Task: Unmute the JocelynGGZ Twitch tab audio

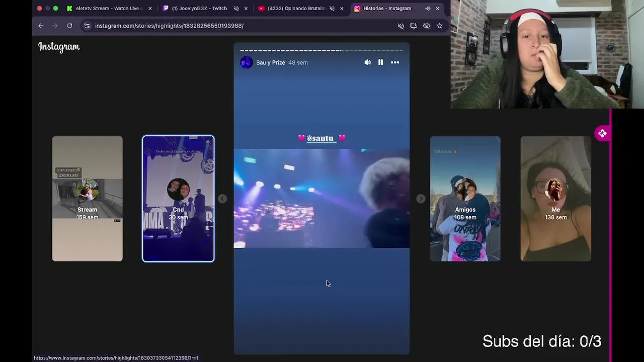Action: pyautogui.click(x=236, y=9)
